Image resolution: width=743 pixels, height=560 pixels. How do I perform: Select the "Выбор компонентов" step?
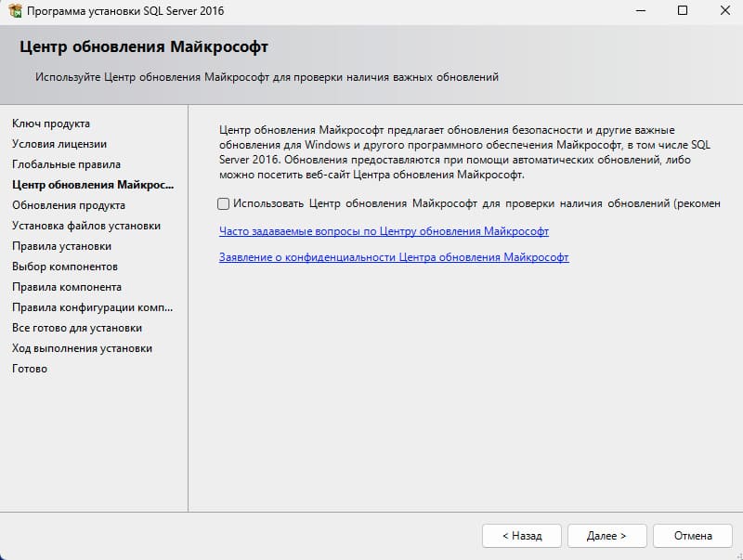coord(65,267)
